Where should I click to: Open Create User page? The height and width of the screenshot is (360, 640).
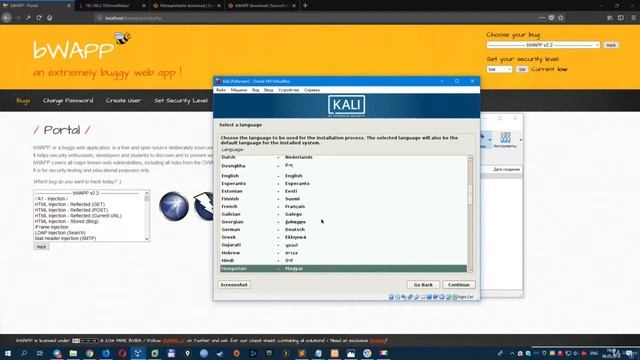coord(123,101)
